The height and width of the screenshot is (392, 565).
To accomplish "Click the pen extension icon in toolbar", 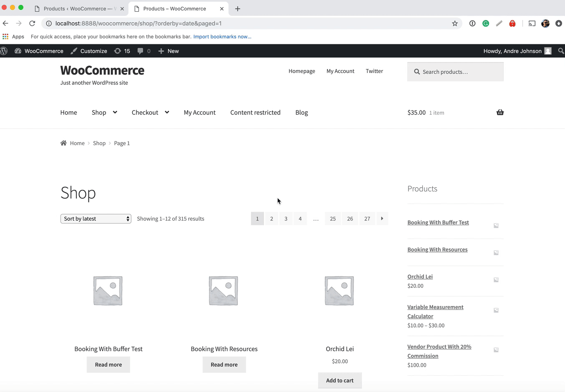I will (x=499, y=23).
